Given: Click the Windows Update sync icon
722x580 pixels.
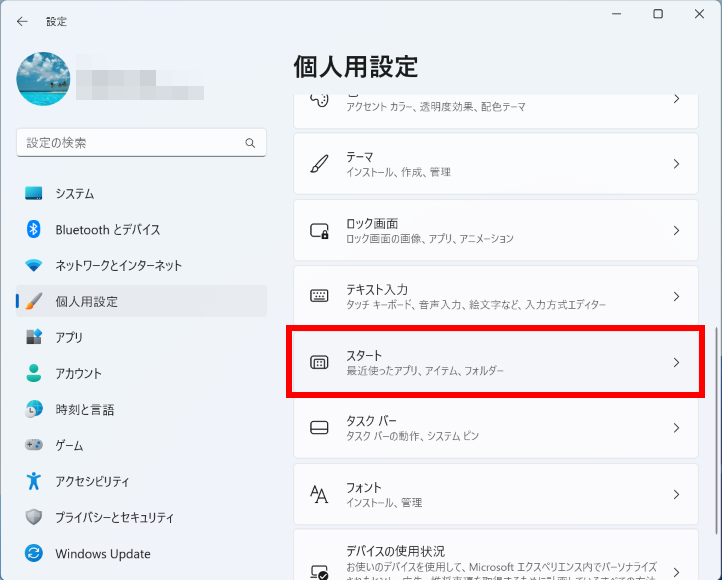Looking at the screenshot, I should (x=34, y=553).
